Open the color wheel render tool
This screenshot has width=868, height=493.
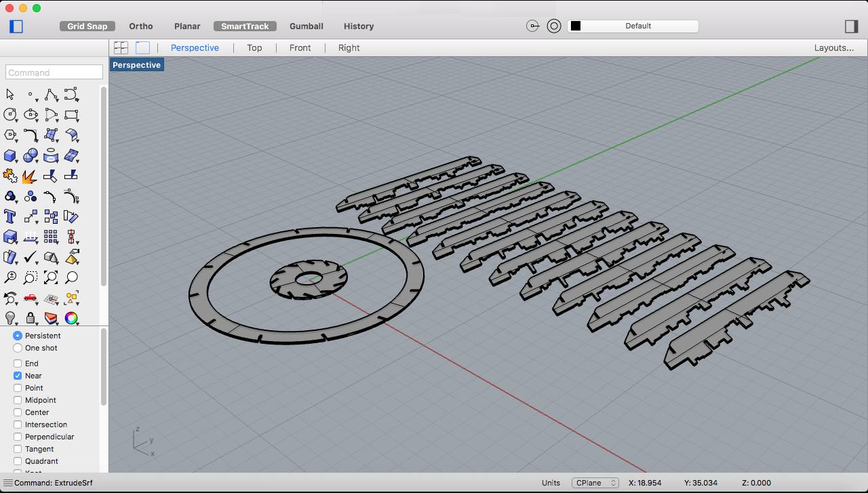71,317
